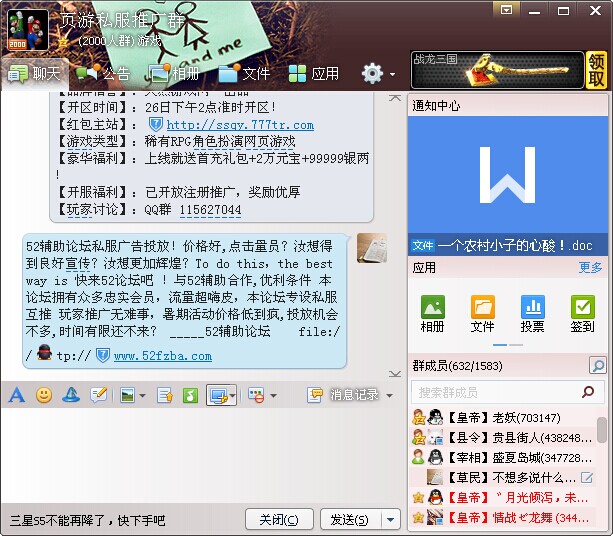Expand the send options dropdown arrow

tap(391, 520)
